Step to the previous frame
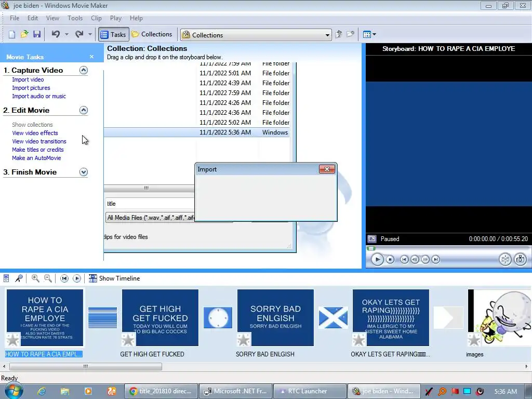Image resolution: width=532 pixels, height=399 pixels. (415, 260)
